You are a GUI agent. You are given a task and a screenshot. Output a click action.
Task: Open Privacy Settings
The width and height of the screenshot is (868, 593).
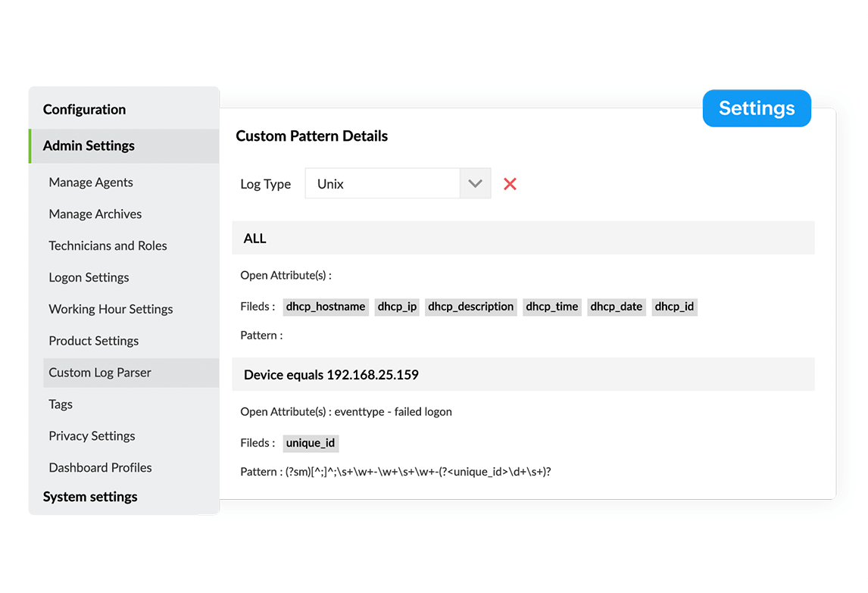tap(92, 435)
